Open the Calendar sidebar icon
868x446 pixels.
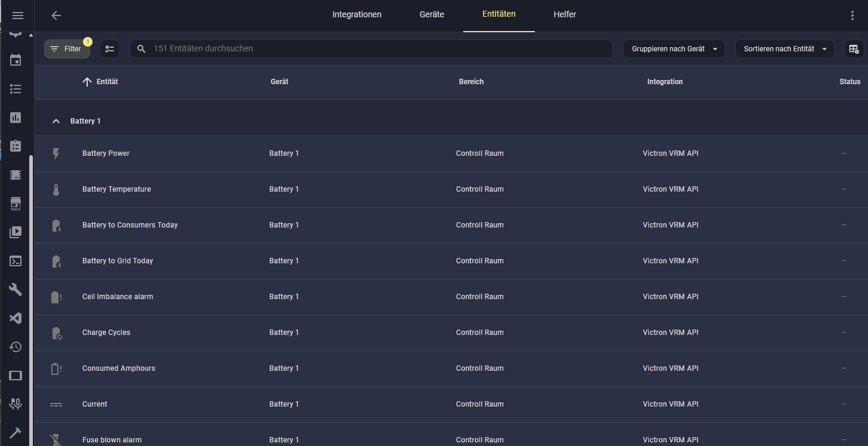click(16, 60)
